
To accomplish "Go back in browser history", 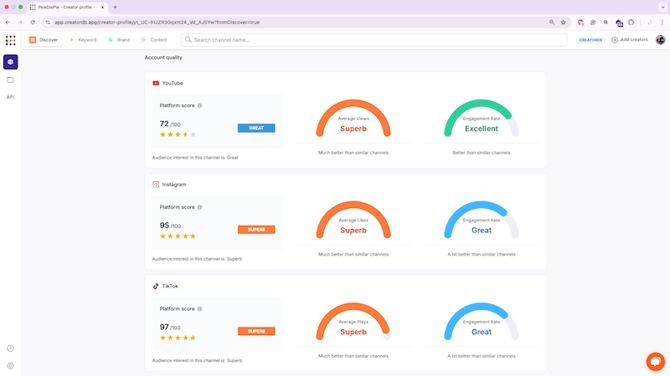I will coord(8,22).
